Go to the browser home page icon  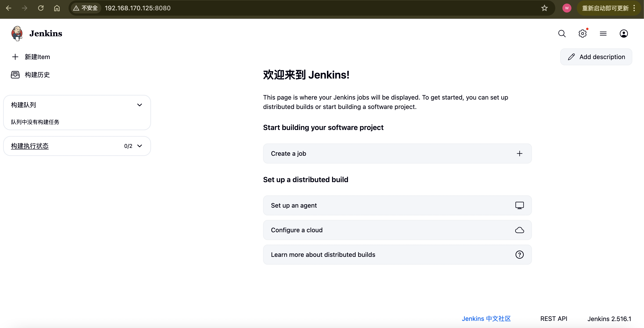click(x=57, y=8)
